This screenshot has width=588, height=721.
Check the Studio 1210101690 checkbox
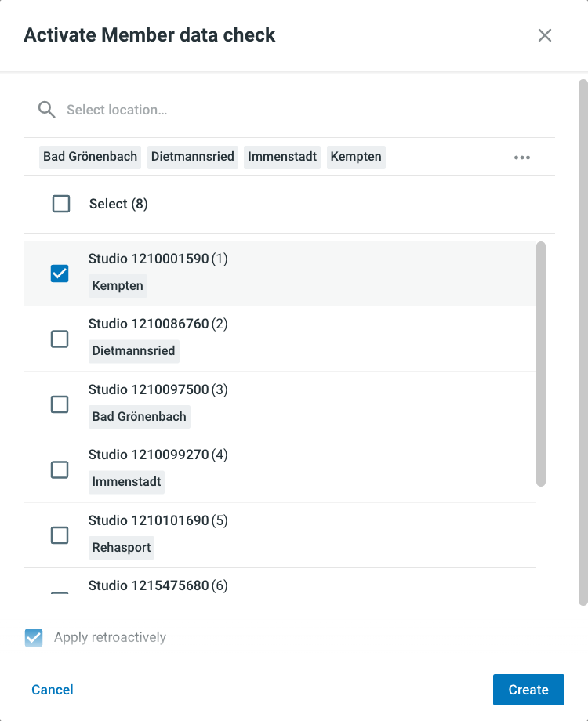(x=60, y=535)
